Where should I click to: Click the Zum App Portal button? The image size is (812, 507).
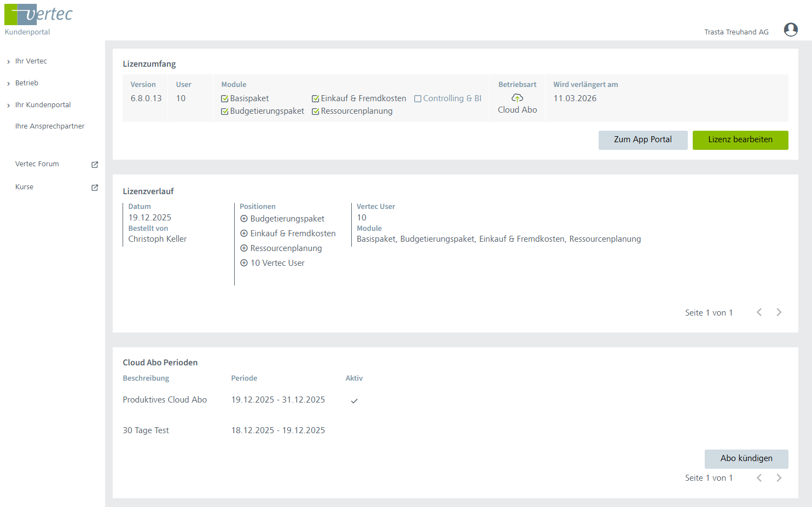pyautogui.click(x=642, y=140)
